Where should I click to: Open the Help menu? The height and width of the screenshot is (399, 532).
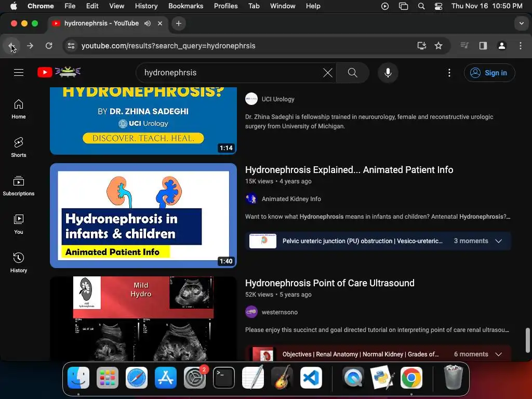(x=313, y=6)
